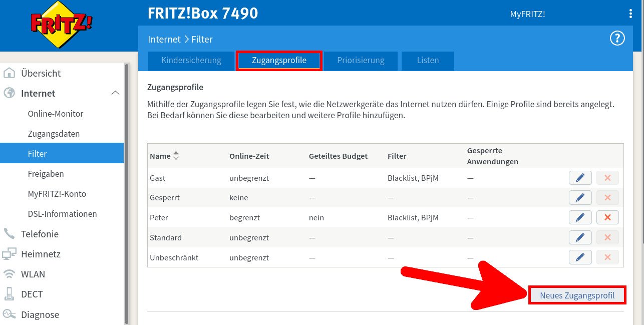Screen dimensions: 644x325
Task: Switch to the Kindersicherung tab
Action: click(191, 60)
